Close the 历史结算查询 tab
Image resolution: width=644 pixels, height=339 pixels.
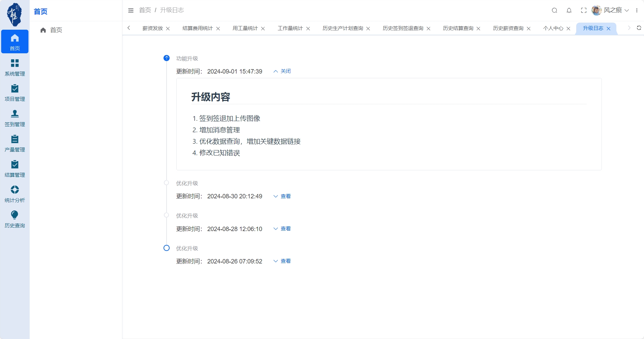click(478, 29)
